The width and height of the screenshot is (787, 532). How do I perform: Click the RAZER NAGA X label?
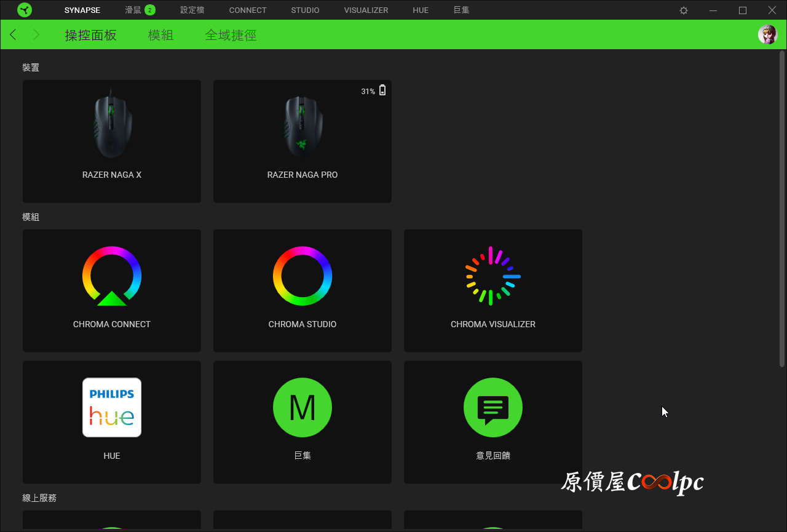pos(112,175)
